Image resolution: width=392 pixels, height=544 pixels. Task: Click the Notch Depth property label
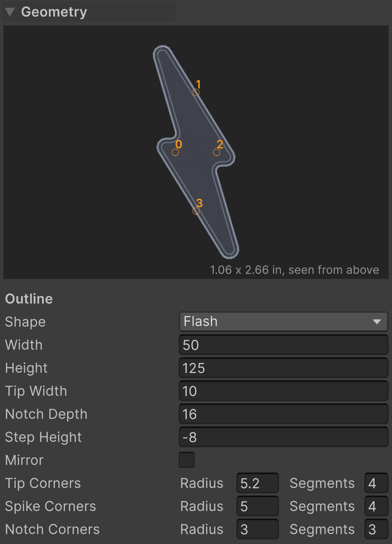pos(46,414)
